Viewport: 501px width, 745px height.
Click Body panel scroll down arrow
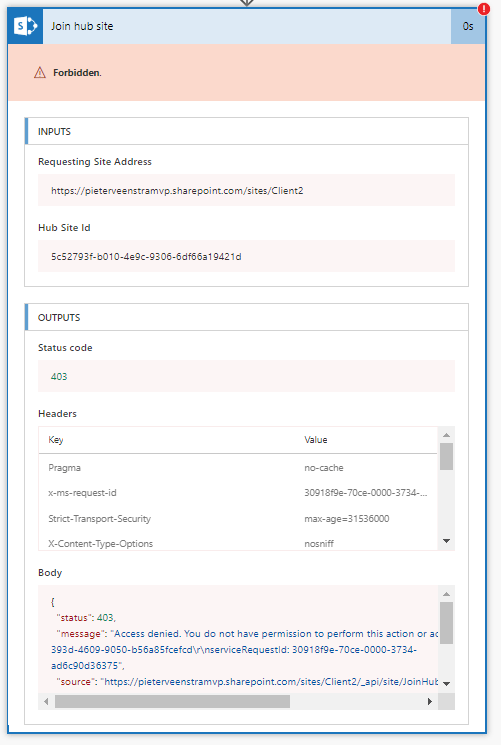coord(446,684)
